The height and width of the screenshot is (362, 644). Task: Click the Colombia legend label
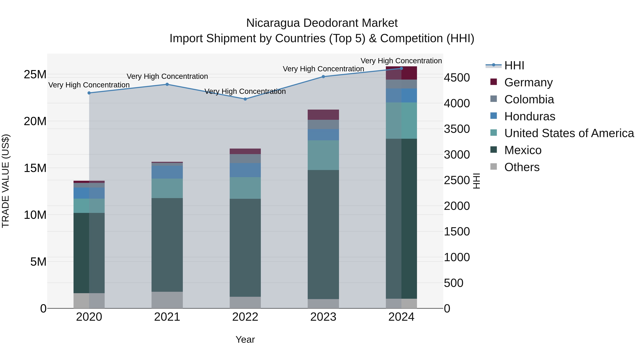(529, 99)
